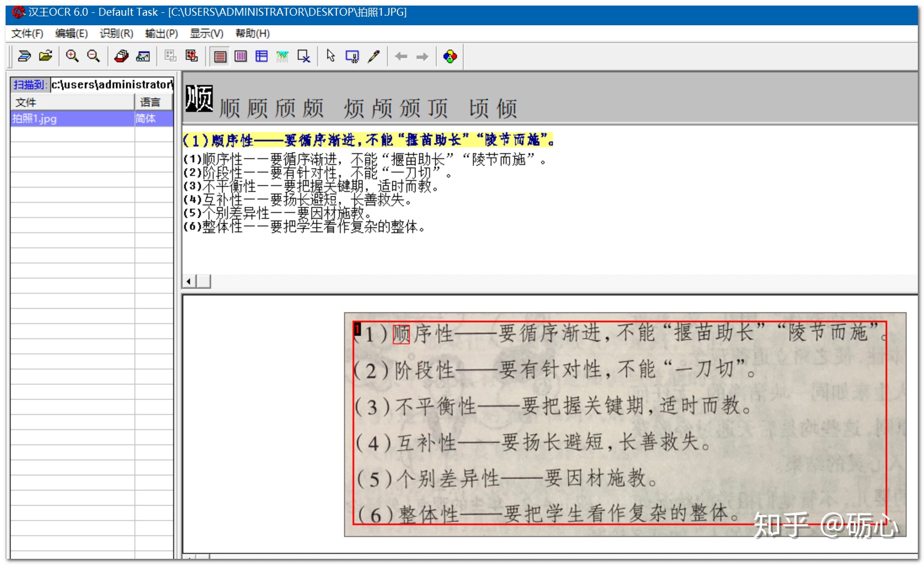The width and height of the screenshot is (924, 565).
Task: Click the layout analysis picture icon
Action: coord(143,56)
